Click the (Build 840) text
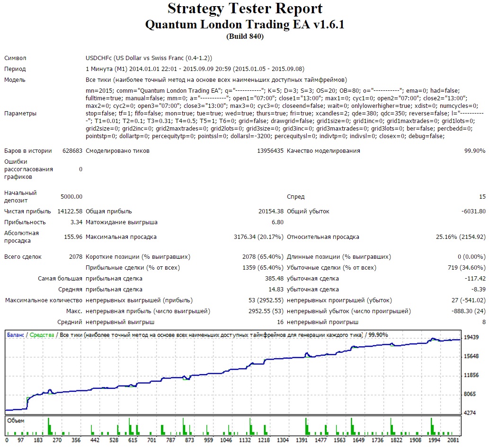The width and height of the screenshot is (489, 448). (x=245, y=36)
